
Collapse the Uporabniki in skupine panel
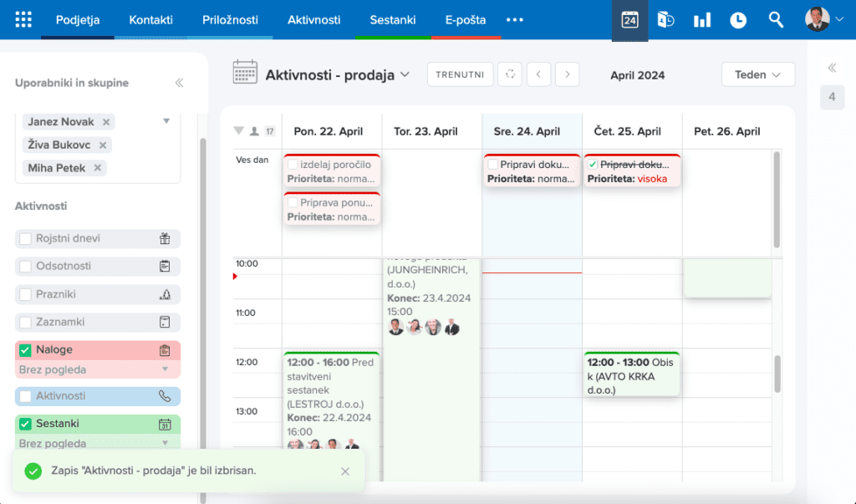(179, 83)
